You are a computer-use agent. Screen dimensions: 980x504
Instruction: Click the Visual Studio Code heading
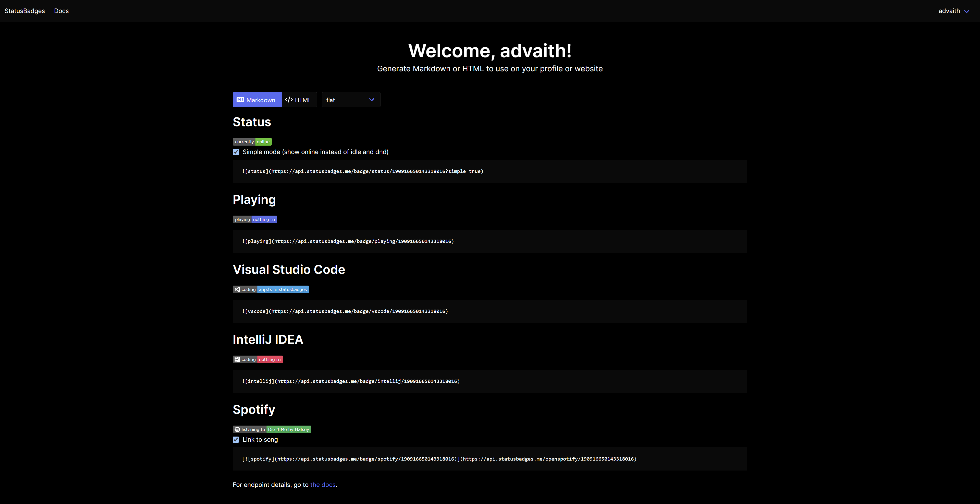point(289,269)
